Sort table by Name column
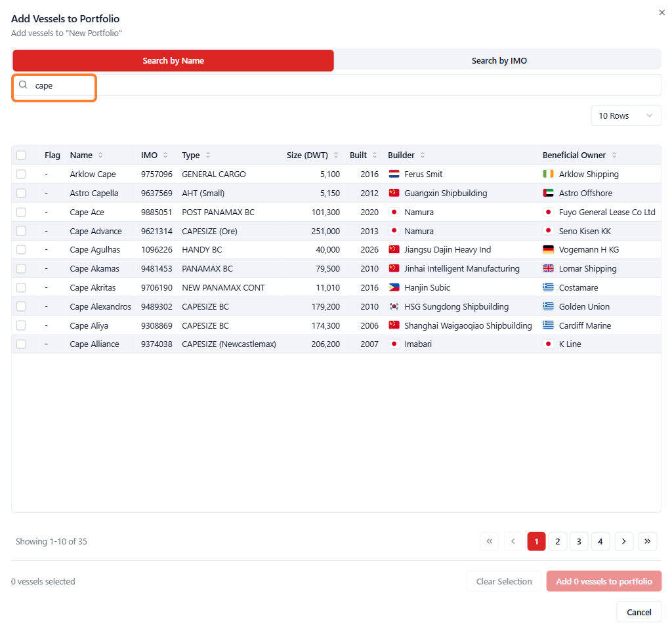Viewport: 672px width, 633px height. tap(100, 155)
